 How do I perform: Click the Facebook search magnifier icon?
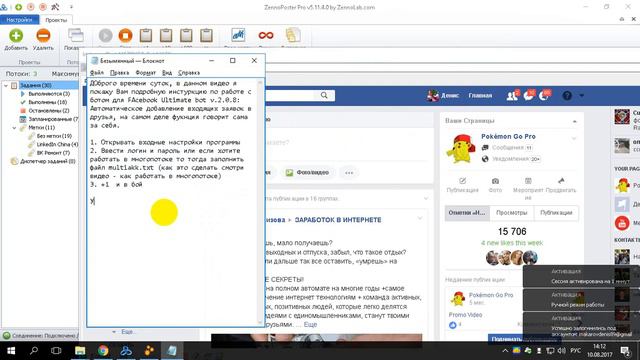pyautogui.click(x=324, y=95)
